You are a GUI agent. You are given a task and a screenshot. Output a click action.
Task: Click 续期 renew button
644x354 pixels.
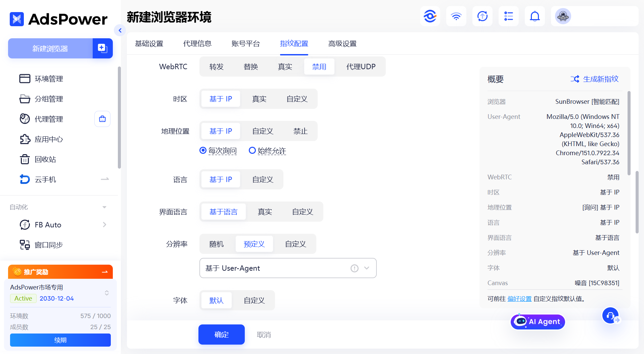click(x=60, y=340)
